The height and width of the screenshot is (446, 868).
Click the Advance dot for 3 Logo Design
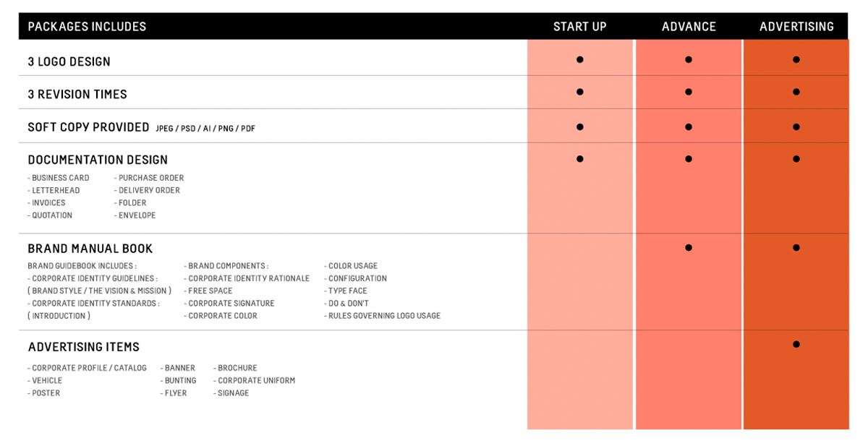coord(689,60)
